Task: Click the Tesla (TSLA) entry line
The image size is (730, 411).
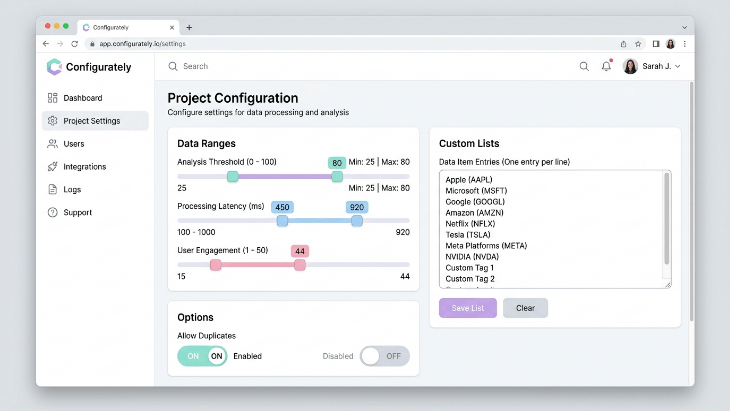Action: coord(468,235)
